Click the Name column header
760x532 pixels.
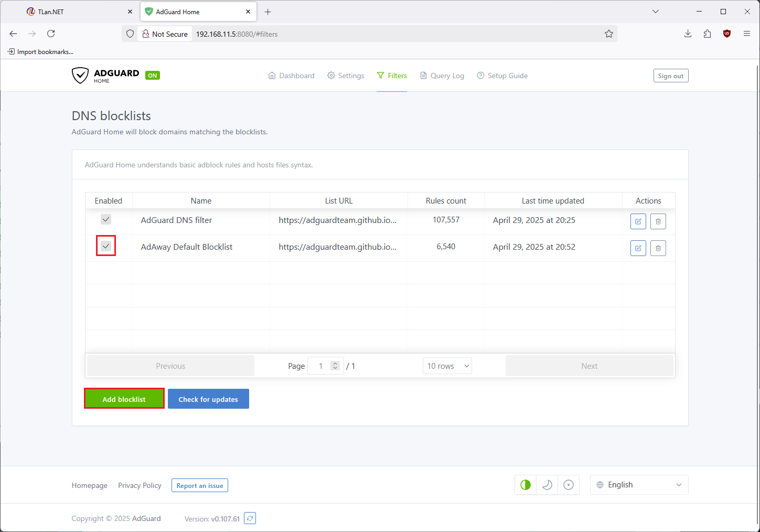[x=201, y=200]
